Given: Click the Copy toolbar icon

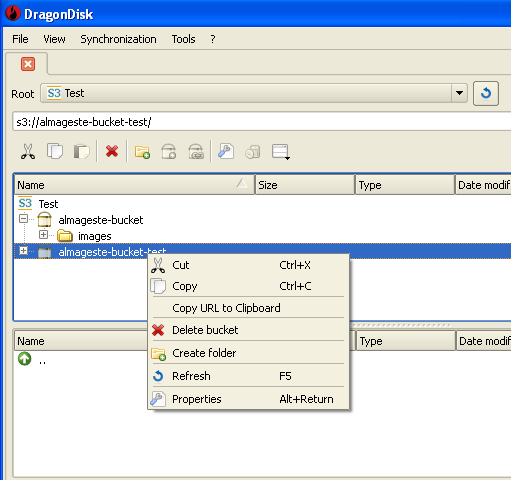Looking at the screenshot, I should click(x=55, y=152).
